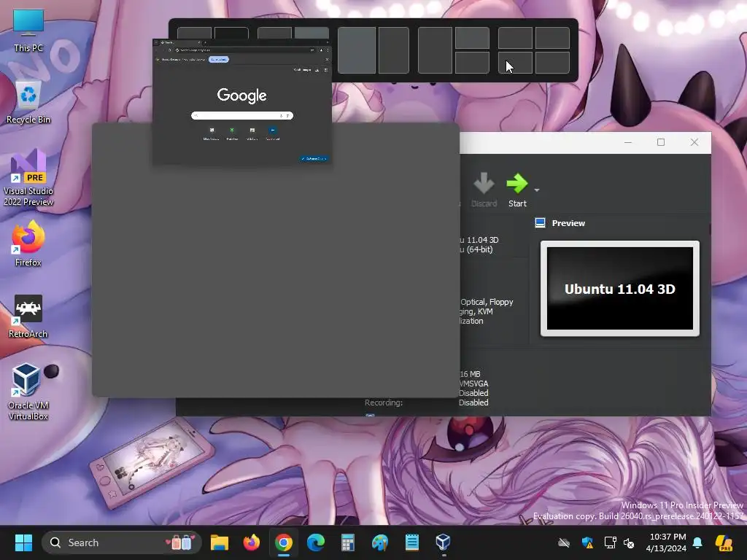Open This PC desktop icon
This screenshot has height=560, width=747.
tap(28, 31)
